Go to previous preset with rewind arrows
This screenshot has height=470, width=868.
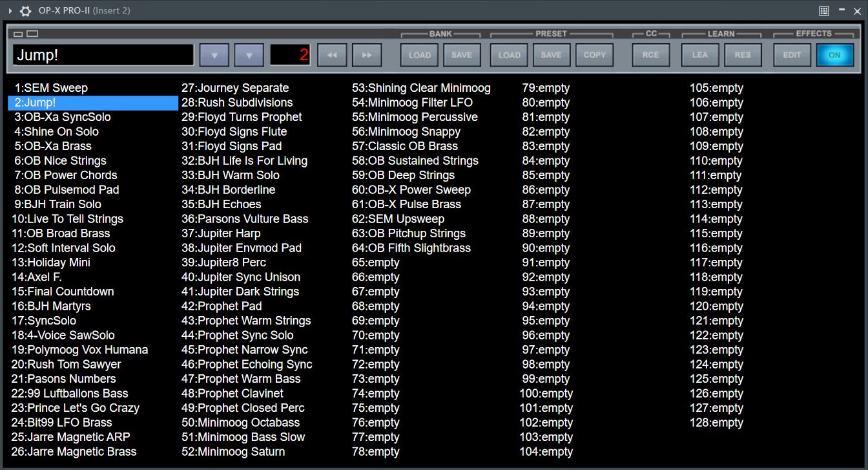(332, 55)
